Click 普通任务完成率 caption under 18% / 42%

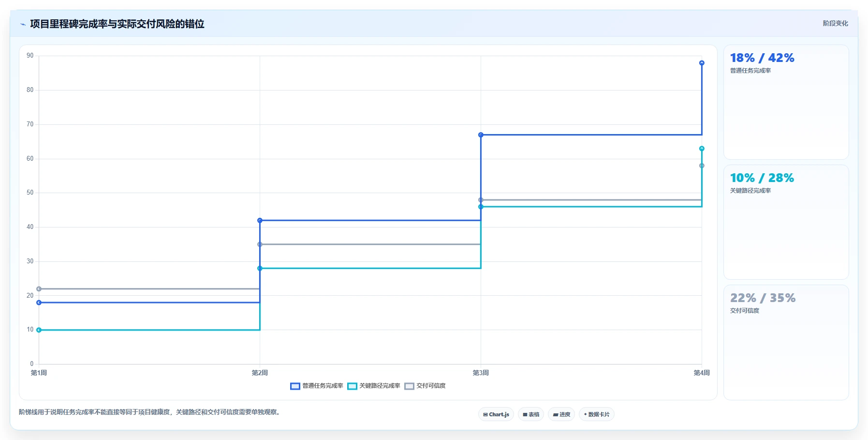pyautogui.click(x=750, y=71)
